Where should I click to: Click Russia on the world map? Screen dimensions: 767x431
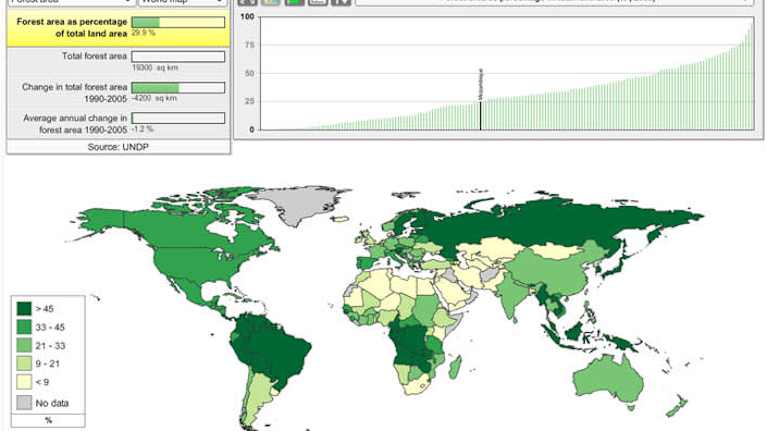[560, 225]
